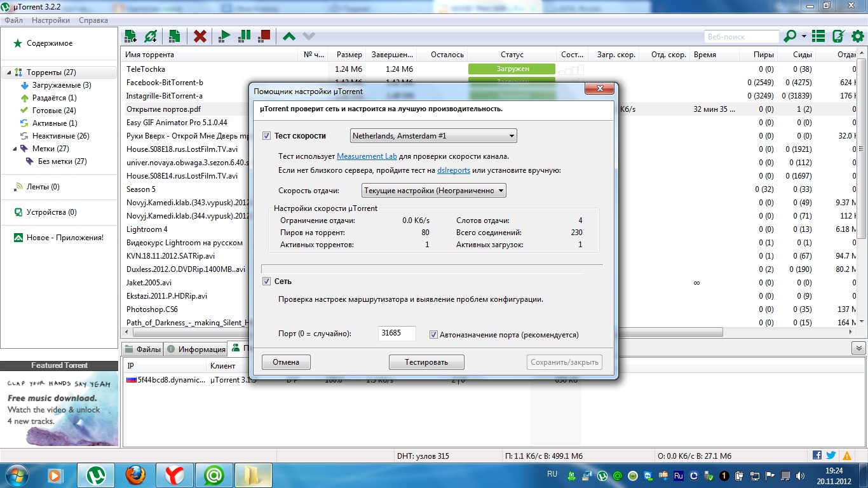Open the "Настройки" menu
This screenshot has height=488, width=868.
[x=51, y=20]
